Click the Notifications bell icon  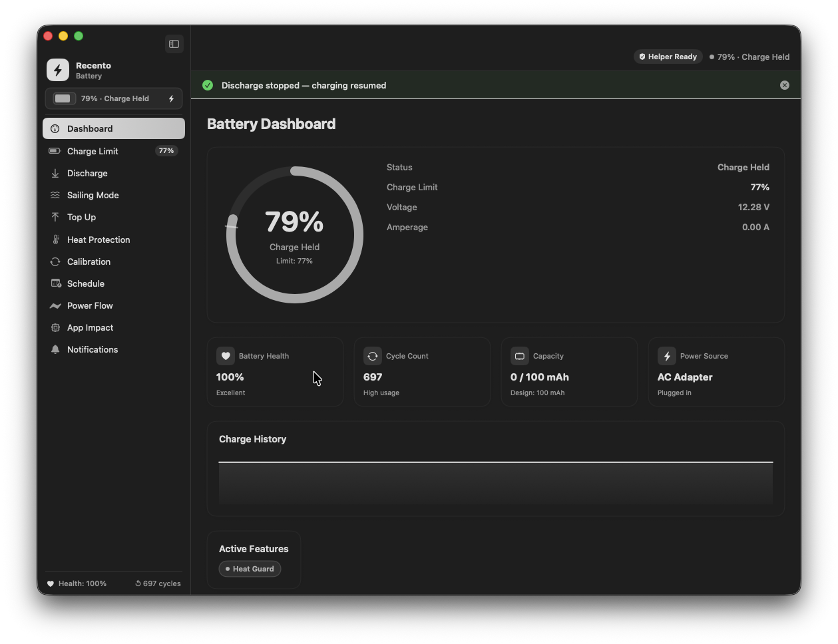(x=55, y=349)
